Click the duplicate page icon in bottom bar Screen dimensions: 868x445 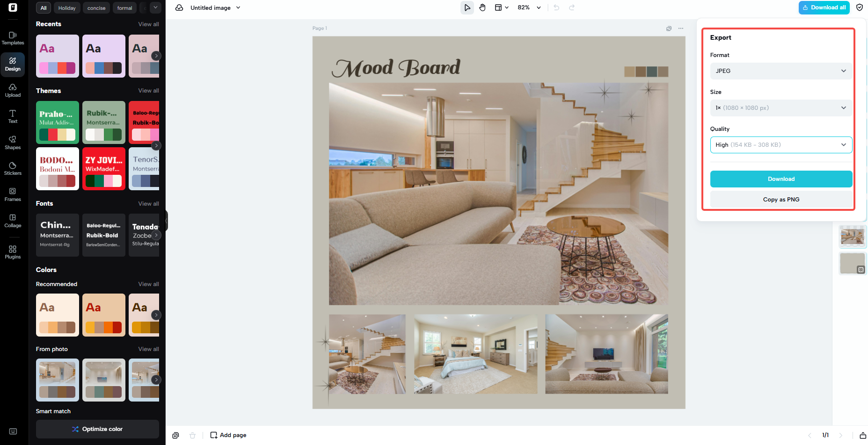[x=175, y=435]
